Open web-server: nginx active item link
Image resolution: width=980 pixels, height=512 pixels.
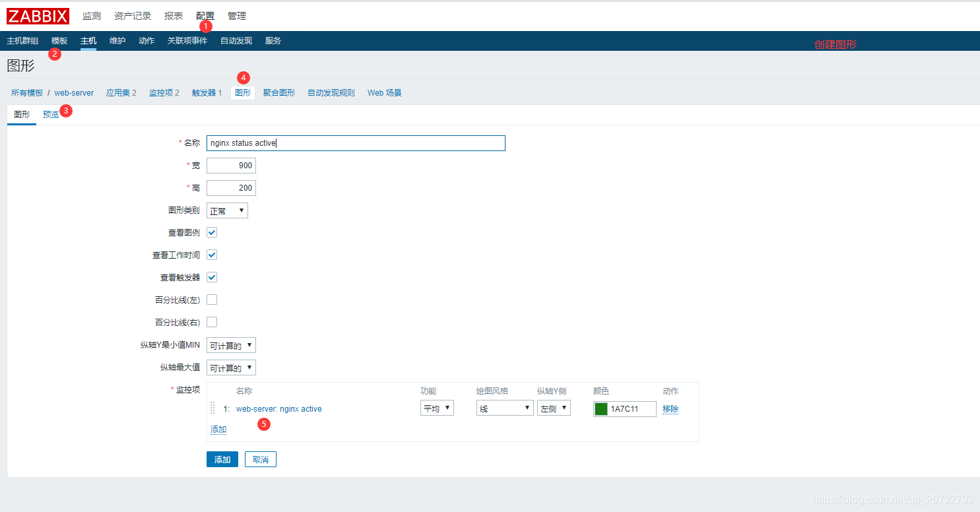tap(279, 409)
